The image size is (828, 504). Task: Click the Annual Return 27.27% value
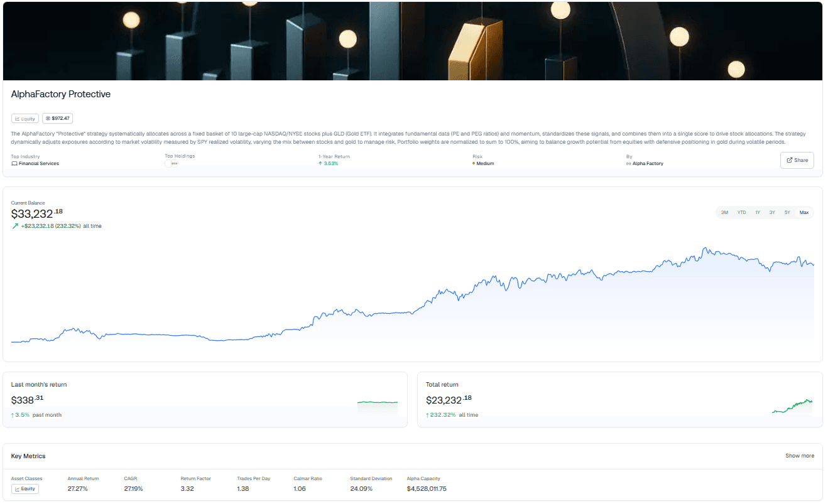[x=78, y=489]
